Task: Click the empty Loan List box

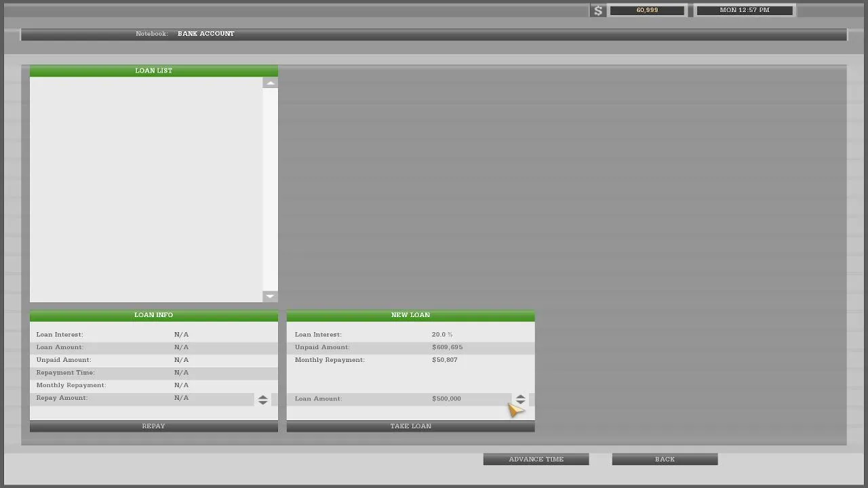Action: [x=146, y=190]
